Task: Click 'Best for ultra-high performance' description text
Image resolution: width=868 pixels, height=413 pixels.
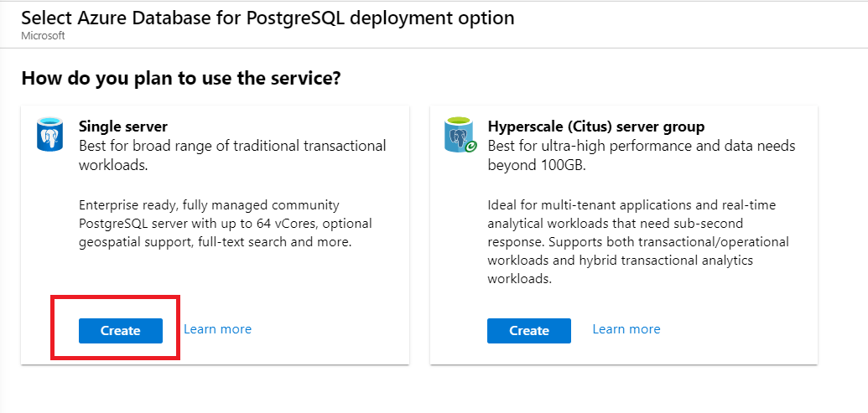Action: [642, 155]
